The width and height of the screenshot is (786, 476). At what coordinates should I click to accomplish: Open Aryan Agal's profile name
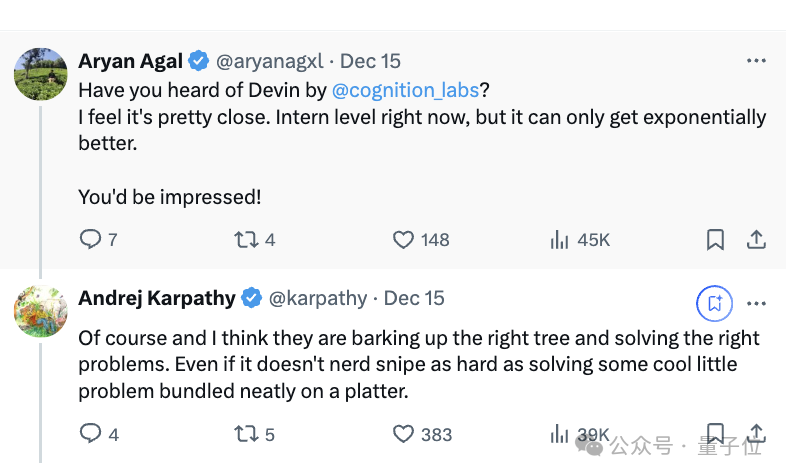(x=130, y=61)
